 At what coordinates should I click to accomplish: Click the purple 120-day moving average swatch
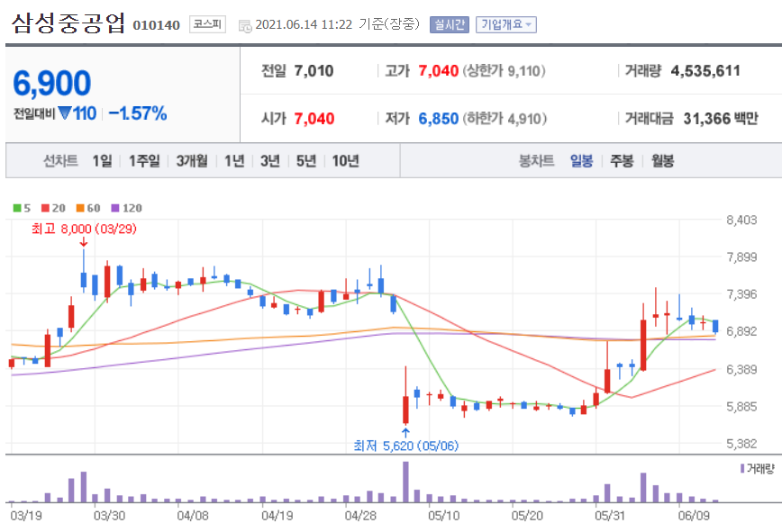click(x=115, y=208)
